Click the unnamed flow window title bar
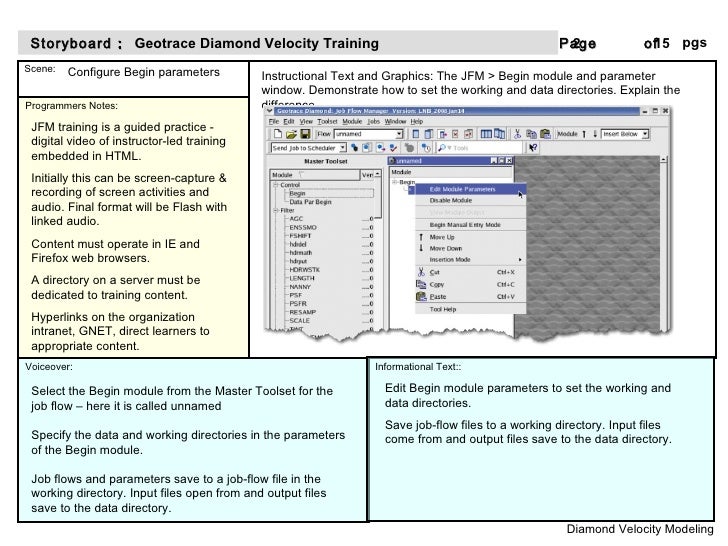The image size is (728, 546). pos(451,161)
